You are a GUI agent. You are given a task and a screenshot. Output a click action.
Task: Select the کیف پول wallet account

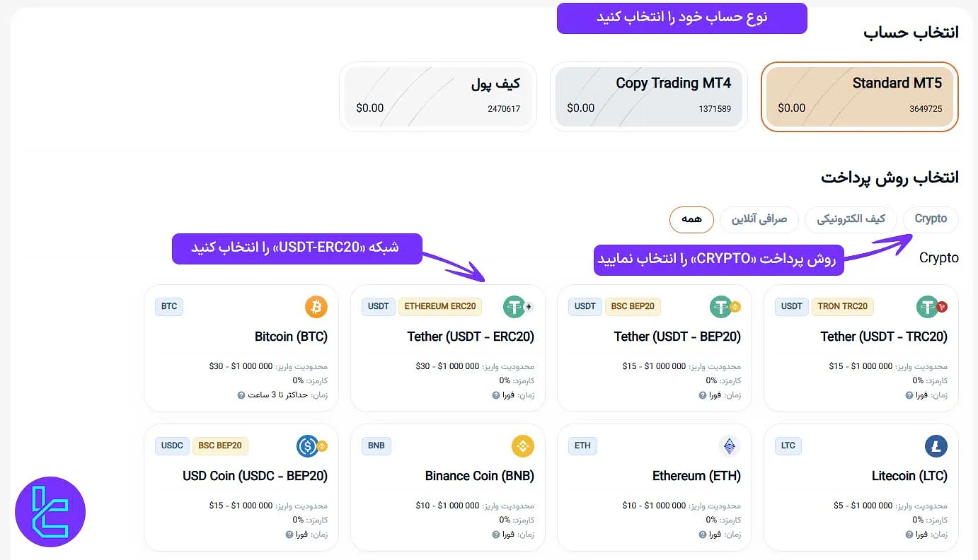click(x=437, y=96)
